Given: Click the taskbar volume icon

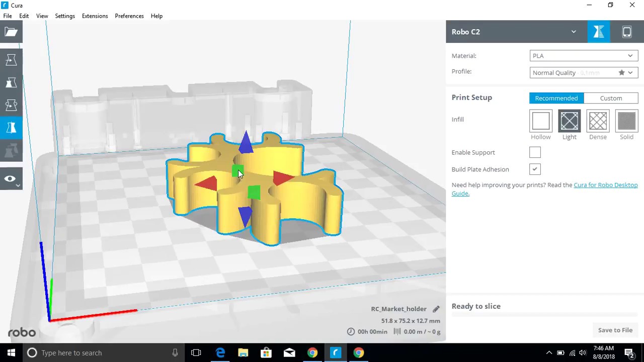Looking at the screenshot, I should [x=583, y=352].
